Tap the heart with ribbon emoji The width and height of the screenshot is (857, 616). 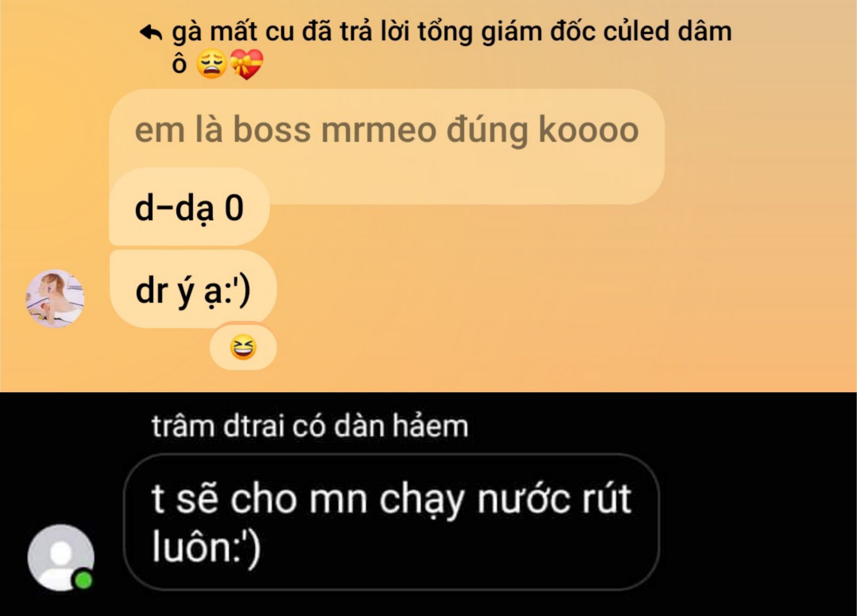(x=246, y=64)
